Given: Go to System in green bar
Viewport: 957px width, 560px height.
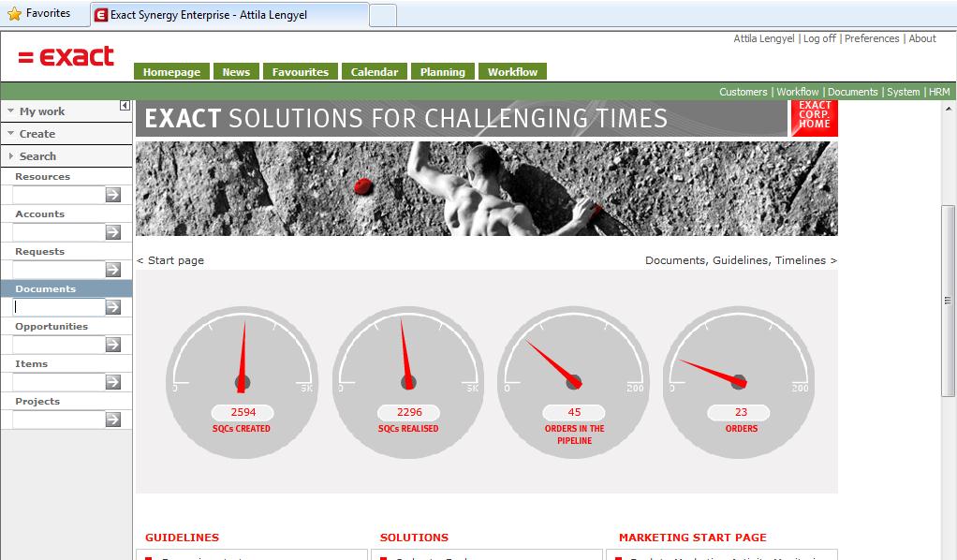Looking at the screenshot, I should click(904, 92).
